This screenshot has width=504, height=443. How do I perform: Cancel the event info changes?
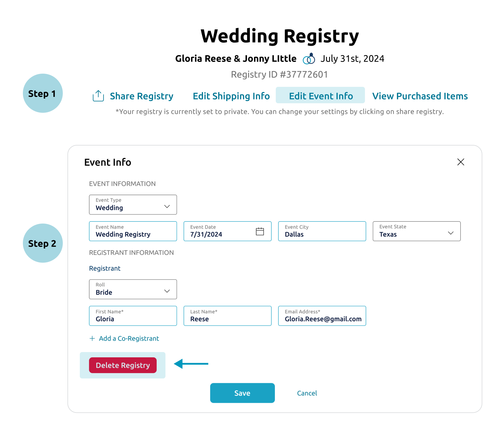[x=307, y=393]
